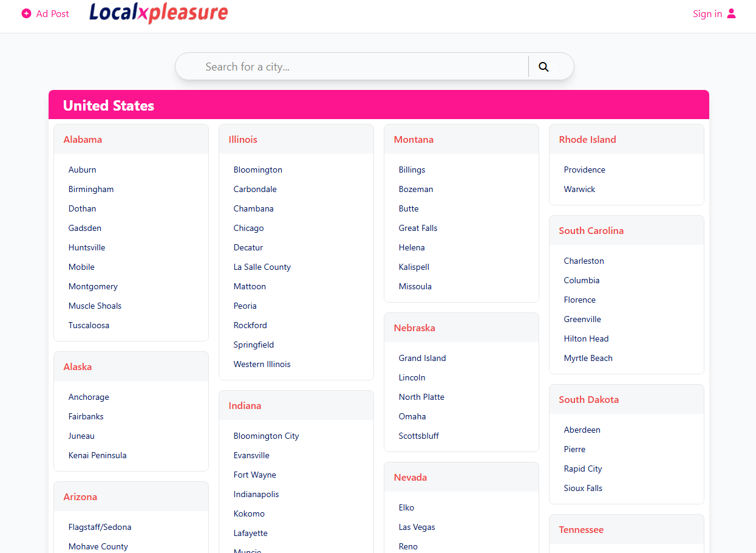Open the Mobile city link
This screenshot has height=553, width=756.
pos(81,267)
